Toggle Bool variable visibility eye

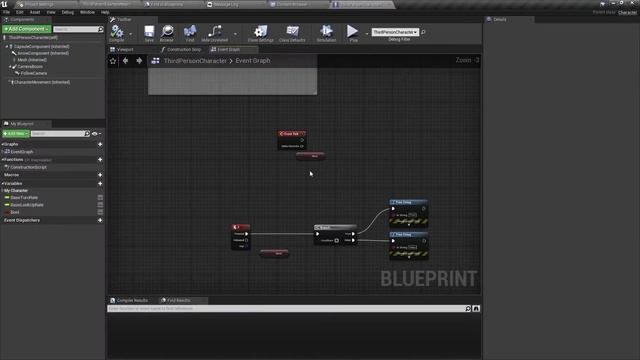(x=100, y=212)
